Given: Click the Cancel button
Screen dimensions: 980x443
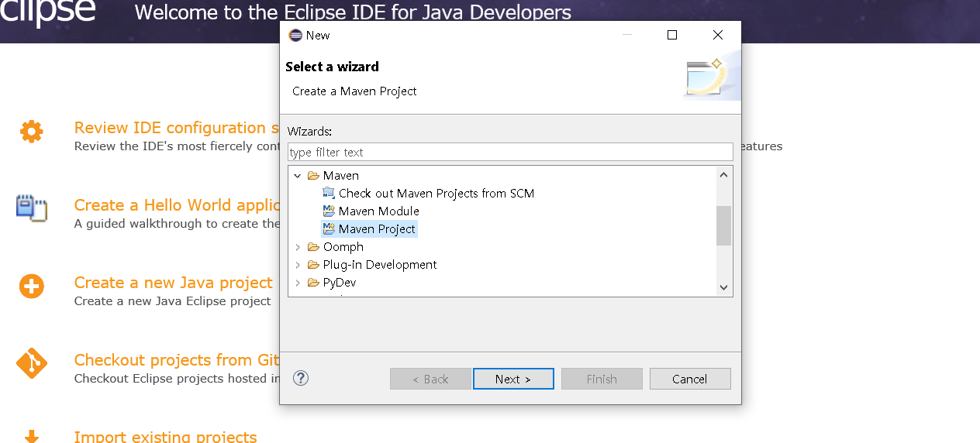Looking at the screenshot, I should 690,379.
